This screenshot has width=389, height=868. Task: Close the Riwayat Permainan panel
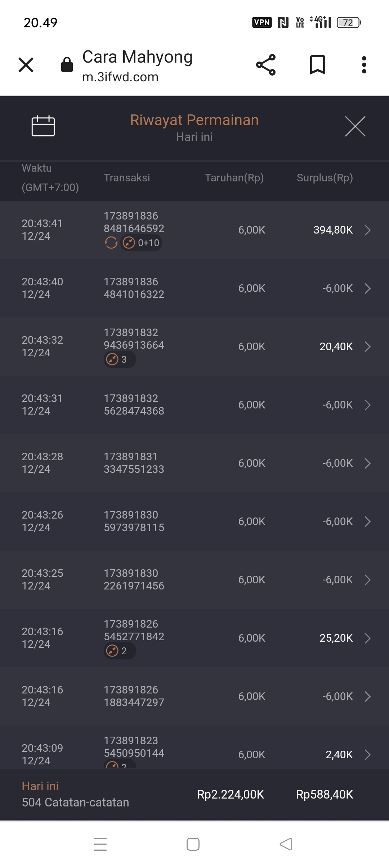pos(355,126)
